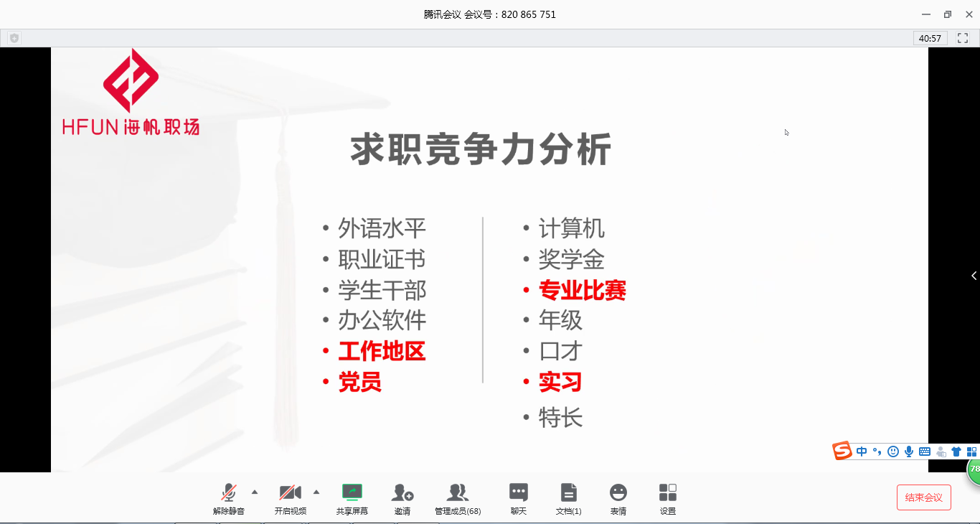Click the meeting timer showing 40:57

[930, 38]
